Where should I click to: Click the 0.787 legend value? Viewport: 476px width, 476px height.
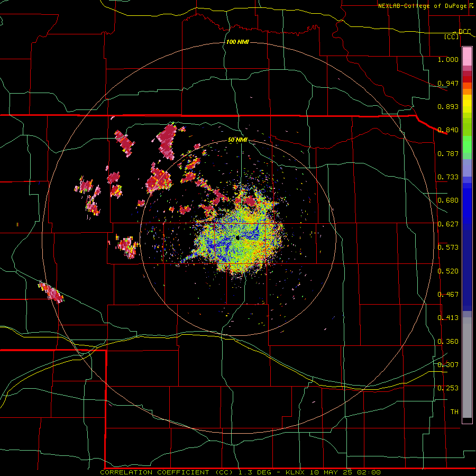[448, 153]
